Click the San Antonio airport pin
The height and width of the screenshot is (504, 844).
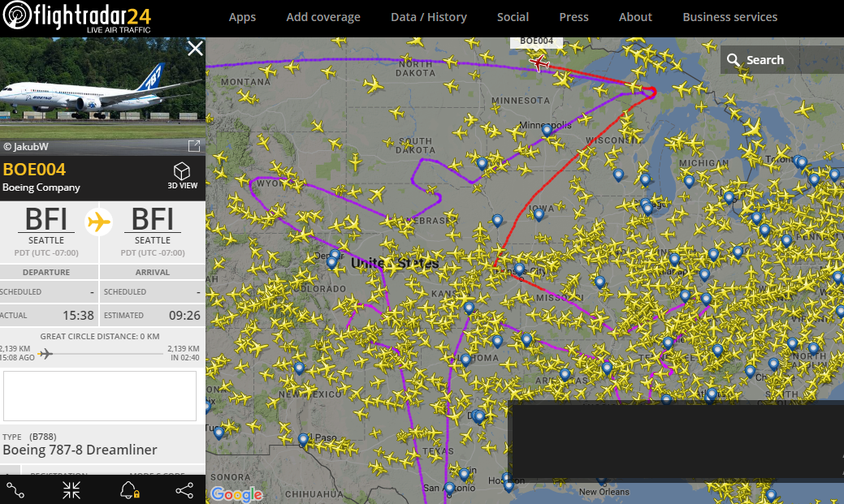[x=449, y=489]
